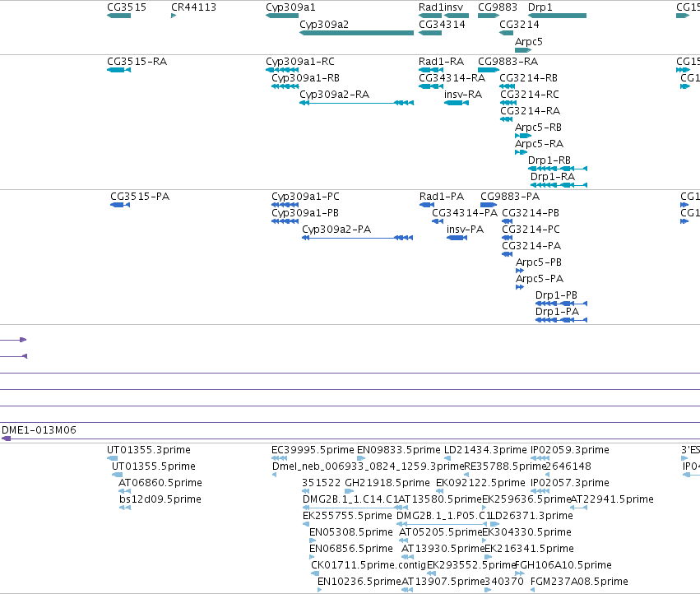Viewport: 700px width, 594px height.
Task: Click the LD21434.3prime EST label
Action: coord(485,450)
